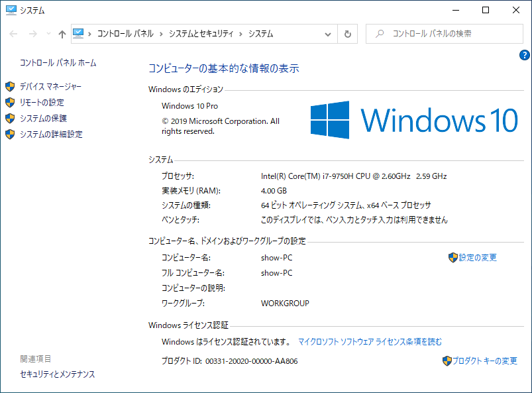
Task: Click the コンピューターの基本的な情報の表示 heading
Action: (x=224, y=68)
